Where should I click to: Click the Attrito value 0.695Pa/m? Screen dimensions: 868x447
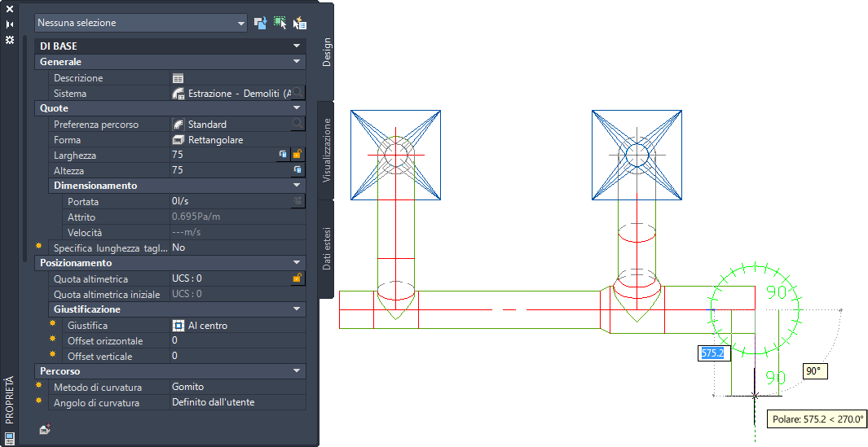[x=196, y=217]
